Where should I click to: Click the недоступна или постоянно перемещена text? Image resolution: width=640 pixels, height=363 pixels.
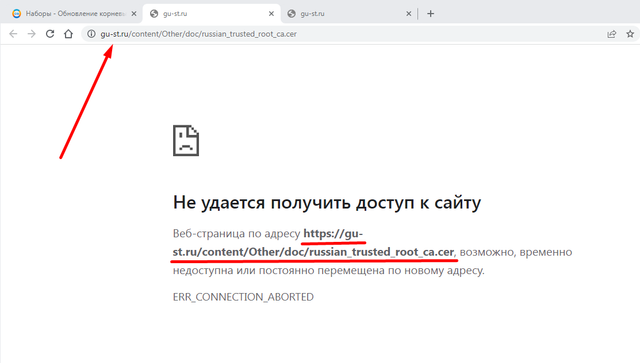(x=329, y=270)
